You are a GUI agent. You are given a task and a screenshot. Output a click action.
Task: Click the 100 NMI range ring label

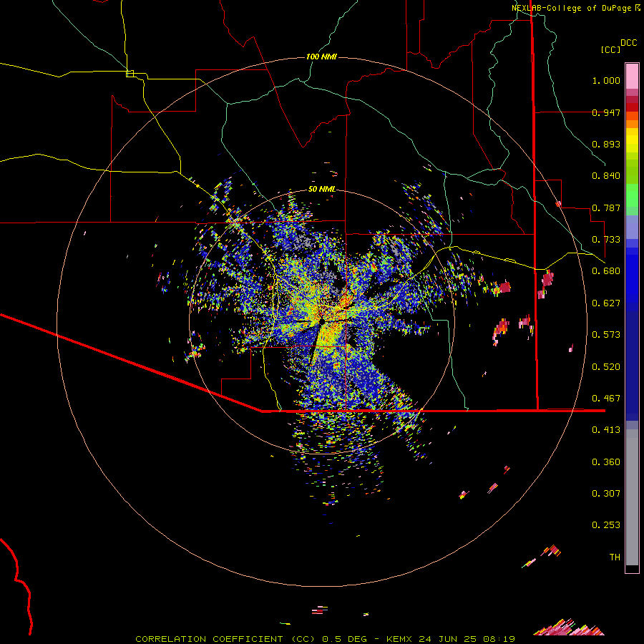point(321,57)
